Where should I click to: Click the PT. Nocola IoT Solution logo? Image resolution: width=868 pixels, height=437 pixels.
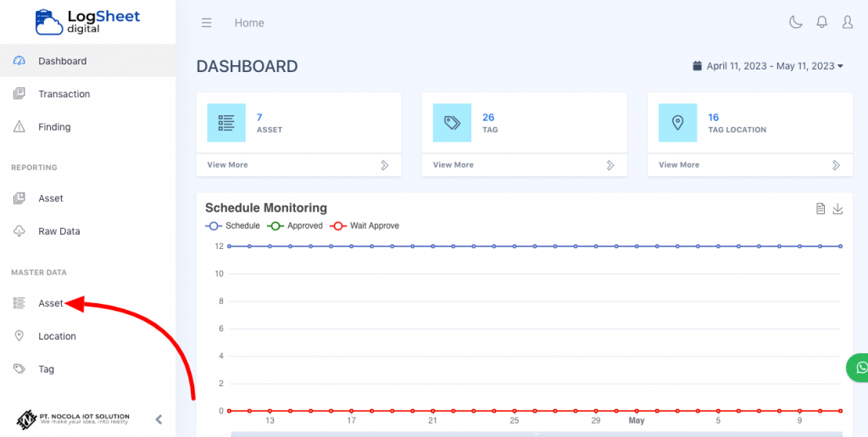pyautogui.click(x=73, y=418)
